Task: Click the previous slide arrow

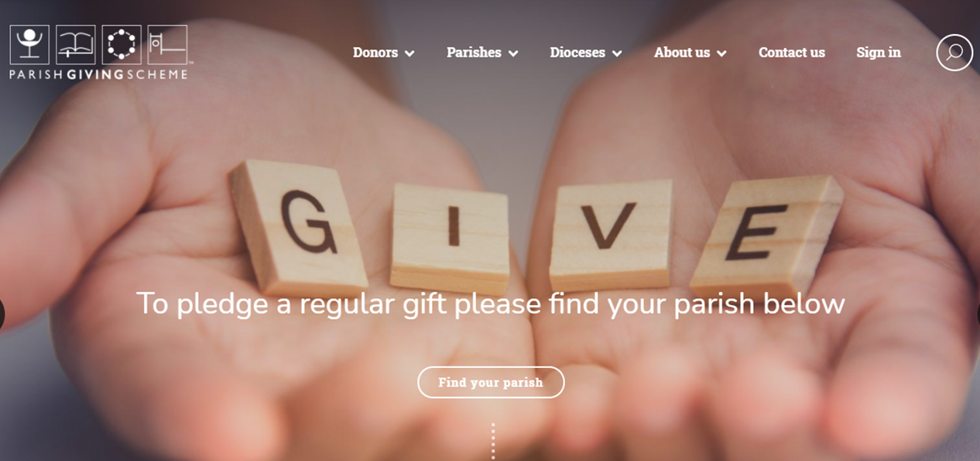Action: (x=2, y=314)
